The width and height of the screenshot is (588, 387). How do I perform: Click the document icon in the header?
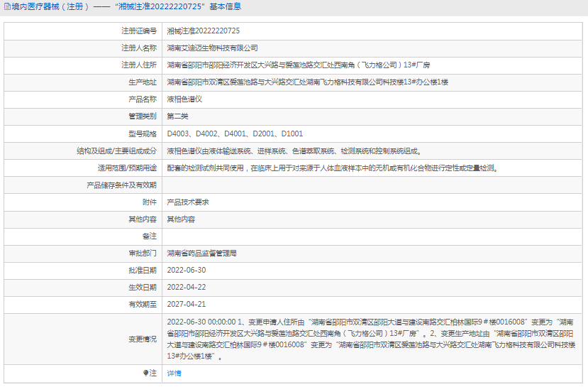coord(7,7)
